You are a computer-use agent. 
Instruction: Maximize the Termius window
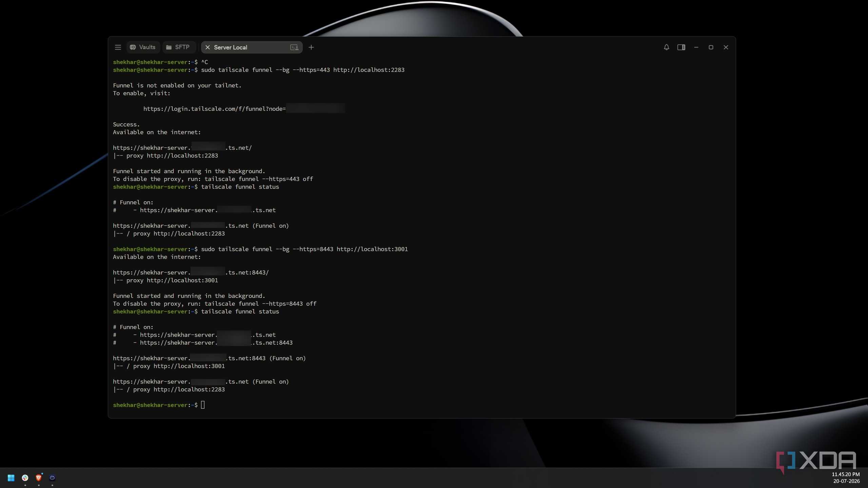[x=711, y=47]
